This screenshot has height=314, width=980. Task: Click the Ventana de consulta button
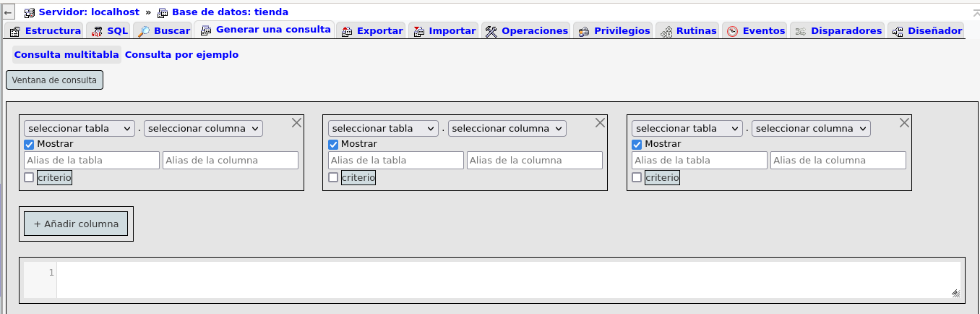(x=54, y=80)
